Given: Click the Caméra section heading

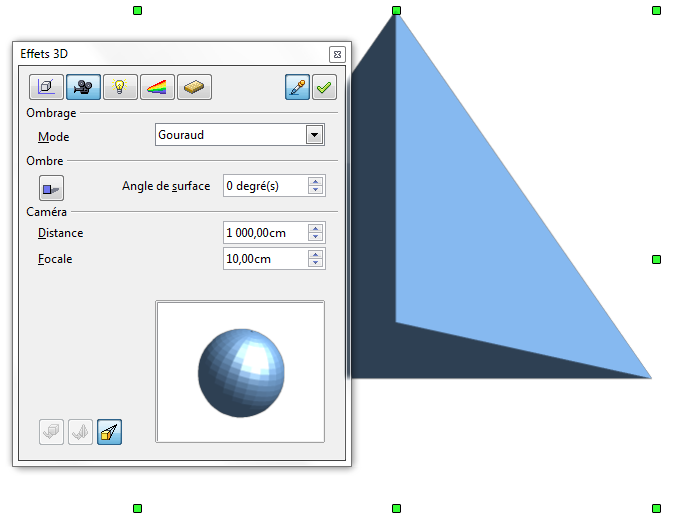Looking at the screenshot, I should click(47, 212).
